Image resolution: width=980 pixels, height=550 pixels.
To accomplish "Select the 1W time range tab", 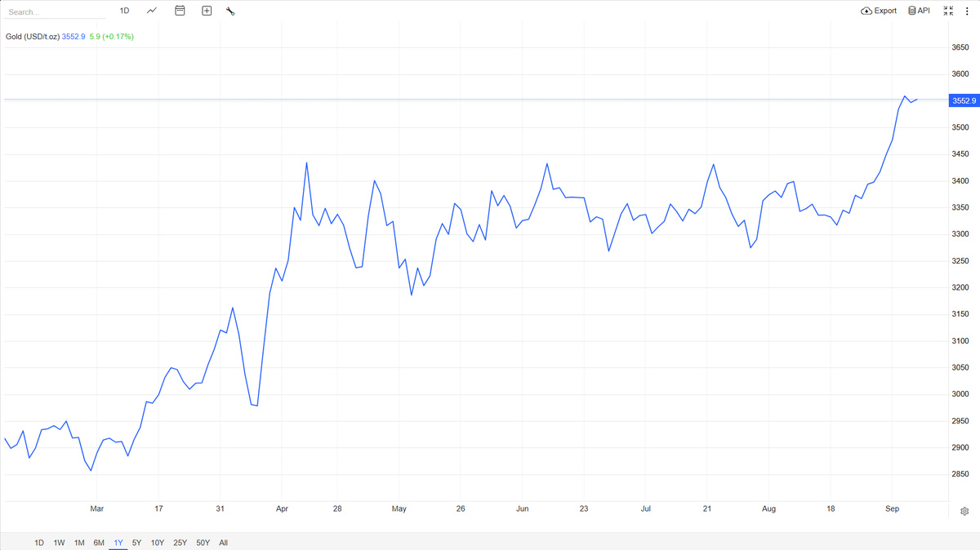I will 60,543.
